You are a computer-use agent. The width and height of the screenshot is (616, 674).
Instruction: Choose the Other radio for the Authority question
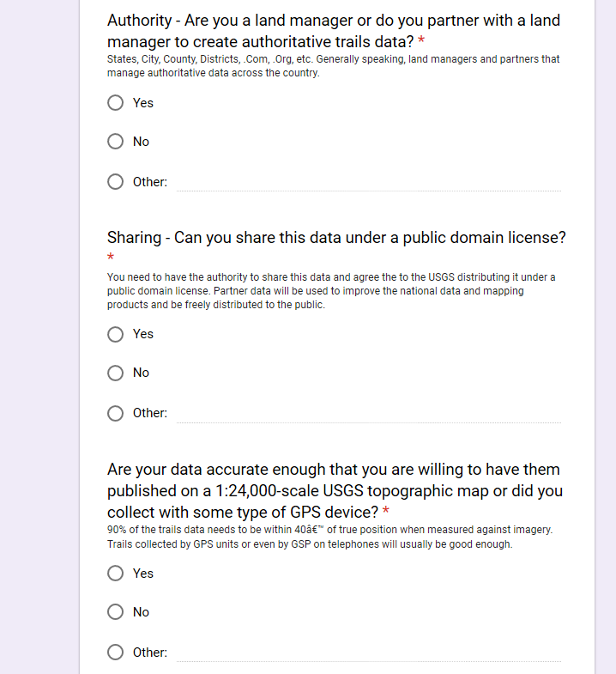116,182
